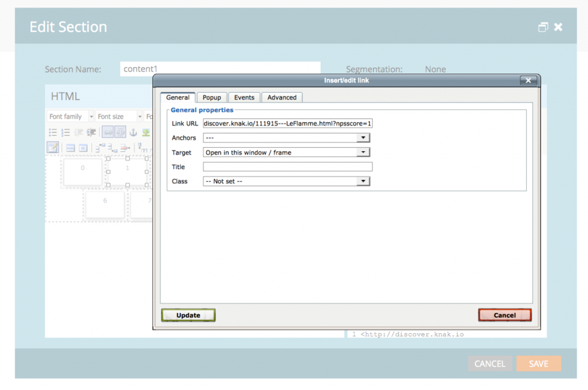Viewport: 588px width, 390px height.
Task: Expand the Class dropdown
Action: click(x=363, y=181)
